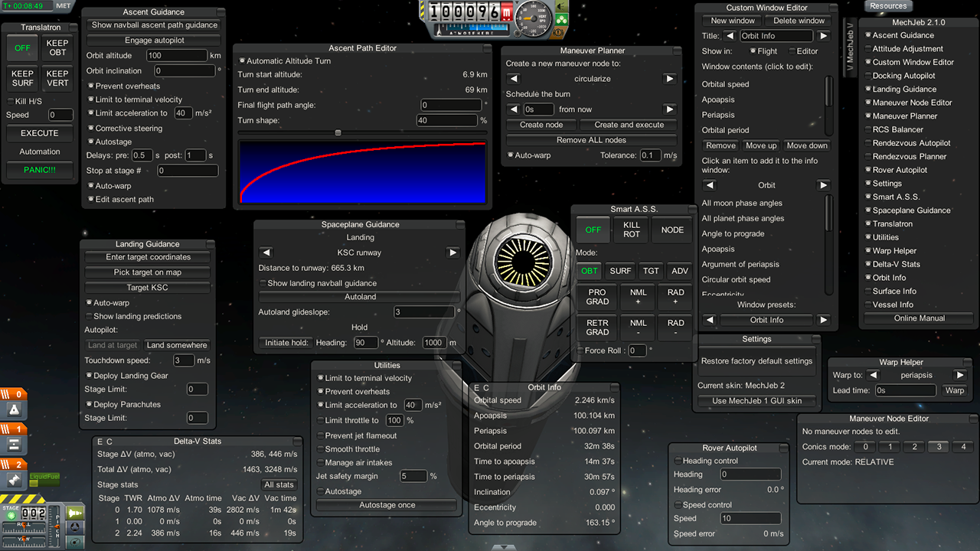Screen dimensions: 980x551
Task: Expand the bottom center panel arrow
Action: 504,546
